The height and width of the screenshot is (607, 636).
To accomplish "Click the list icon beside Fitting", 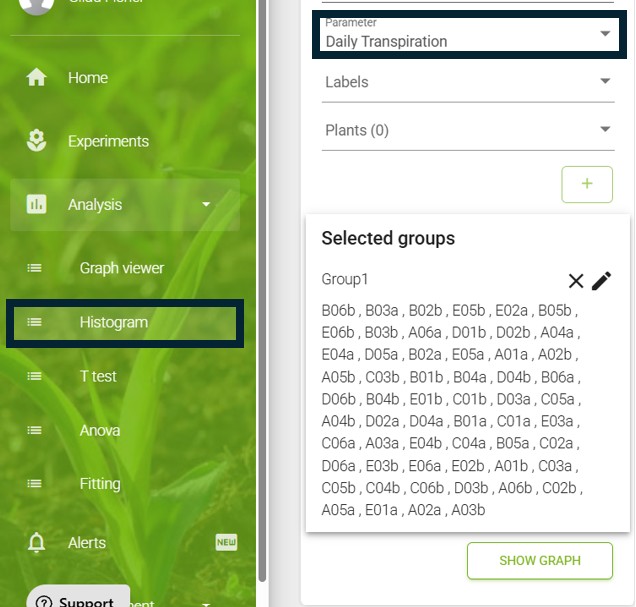I will [34, 483].
